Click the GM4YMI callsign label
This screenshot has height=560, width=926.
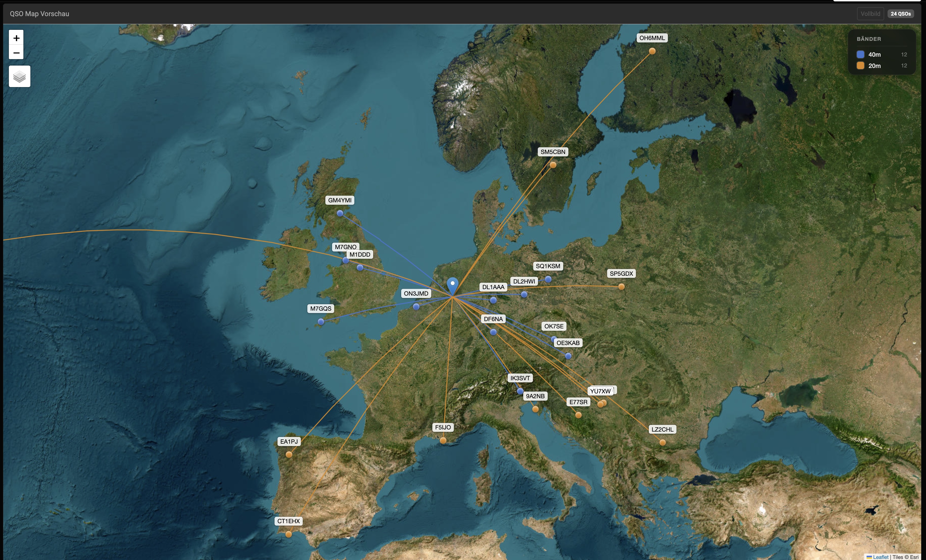pos(340,200)
